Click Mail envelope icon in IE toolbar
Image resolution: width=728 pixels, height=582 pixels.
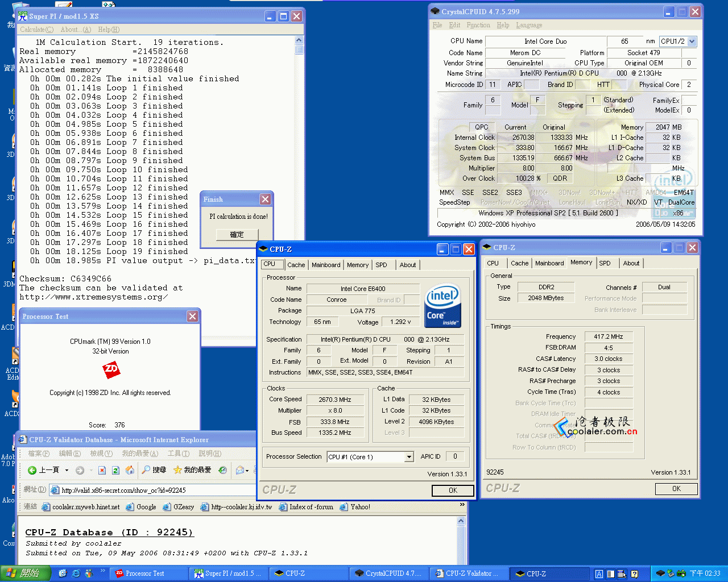240,470
